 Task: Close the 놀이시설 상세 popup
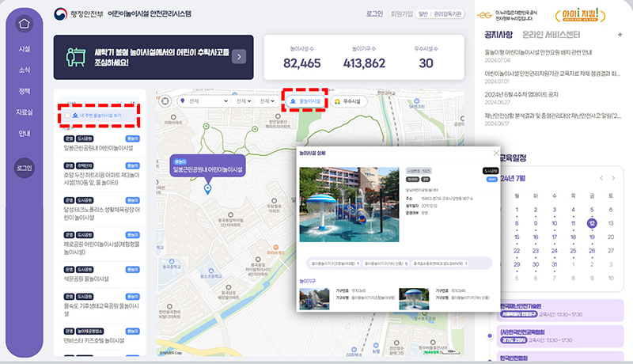[496, 153]
